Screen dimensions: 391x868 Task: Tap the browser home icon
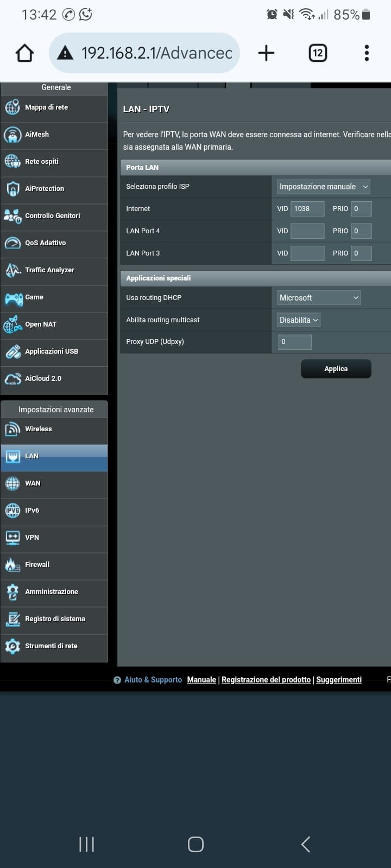coord(24,53)
